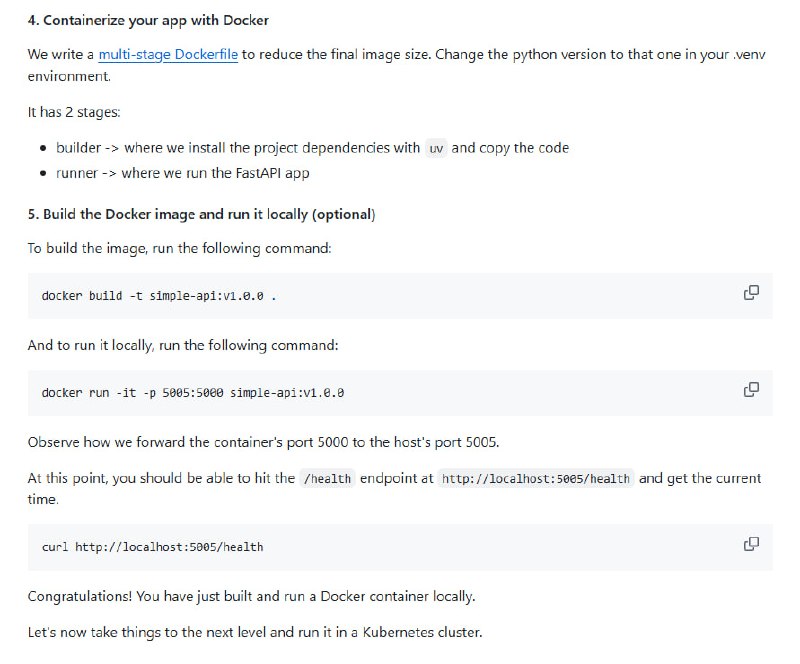Click the 'Containerize your app with Docker' heading
The image size is (800, 664).
[147, 20]
